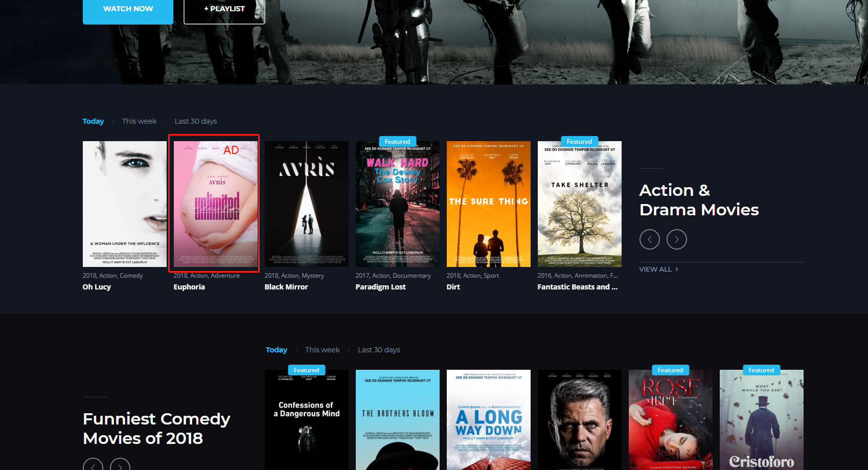Click Paradigm Lost's '2017, Action, Documentary' text
This screenshot has height=470, width=868.
click(x=393, y=276)
